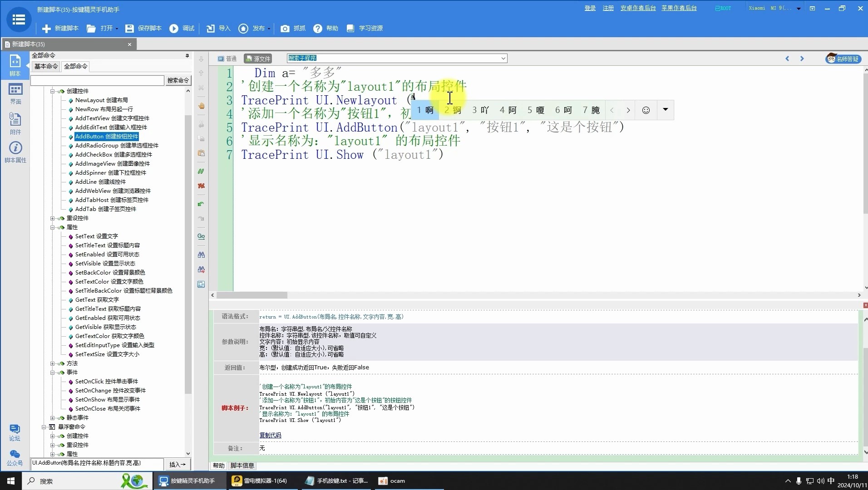Click the 导入 import icon

point(211,28)
